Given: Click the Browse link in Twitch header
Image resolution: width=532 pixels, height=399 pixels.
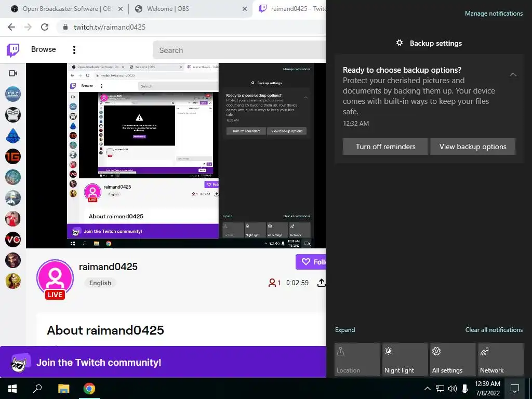Looking at the screenshot, I should [44, 49].
